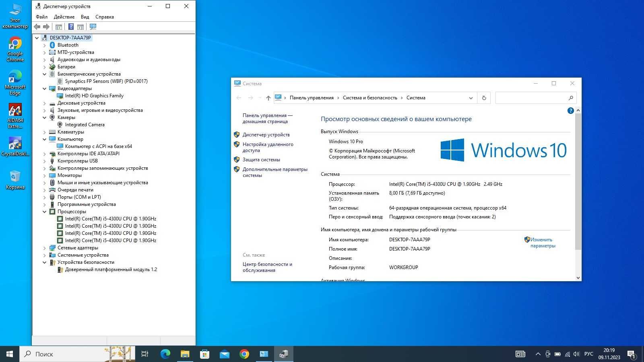Click the РУС language indicator
The image size is (644, 362).
tap(588, 354)
